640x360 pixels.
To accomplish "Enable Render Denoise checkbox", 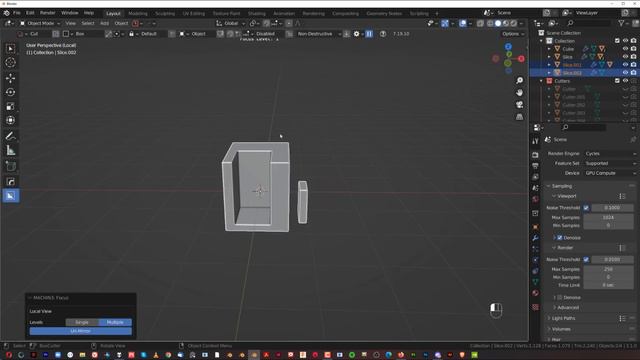I will click(x=560, y=298).
